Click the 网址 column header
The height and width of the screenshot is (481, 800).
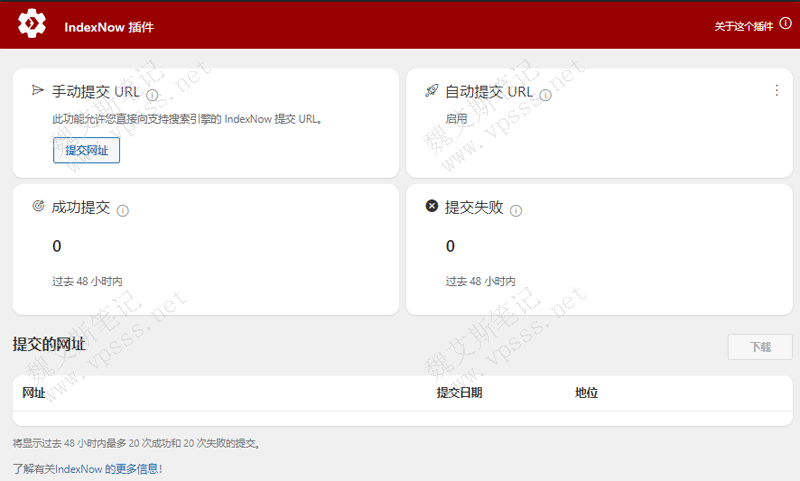point(34,393)
